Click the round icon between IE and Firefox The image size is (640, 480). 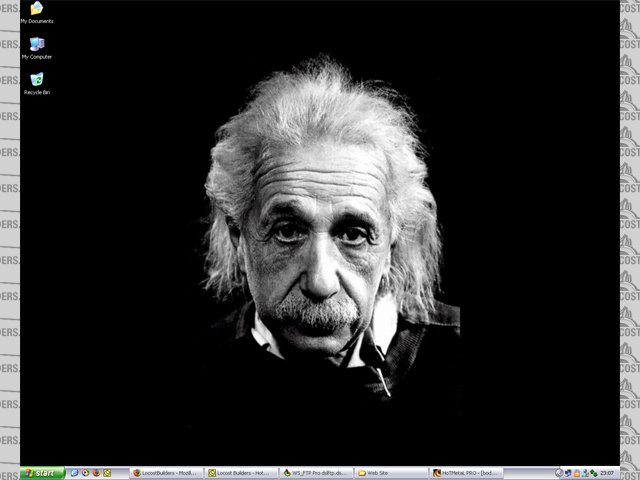(86, 473)
